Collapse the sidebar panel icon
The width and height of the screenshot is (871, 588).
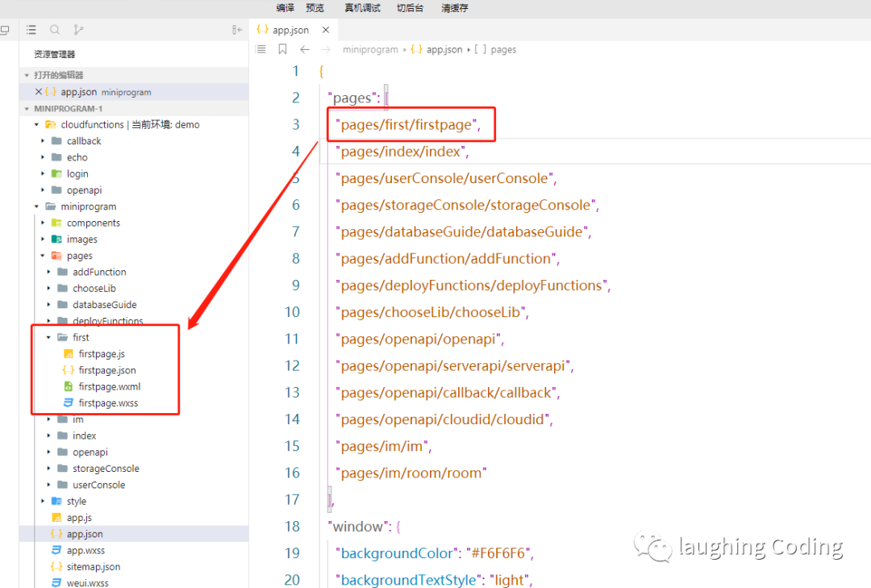coord(237,30)
